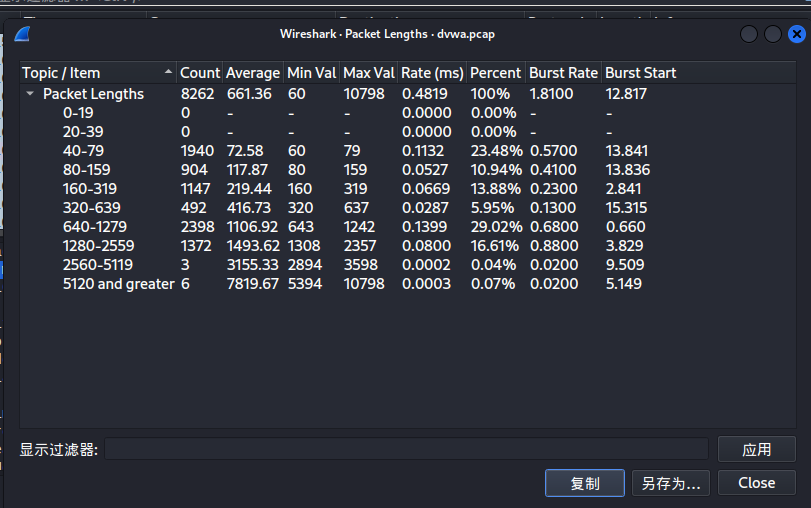Viewport: 811px width, 508px height.
Task: Click average value 7819.67
Action: point(252,283)
